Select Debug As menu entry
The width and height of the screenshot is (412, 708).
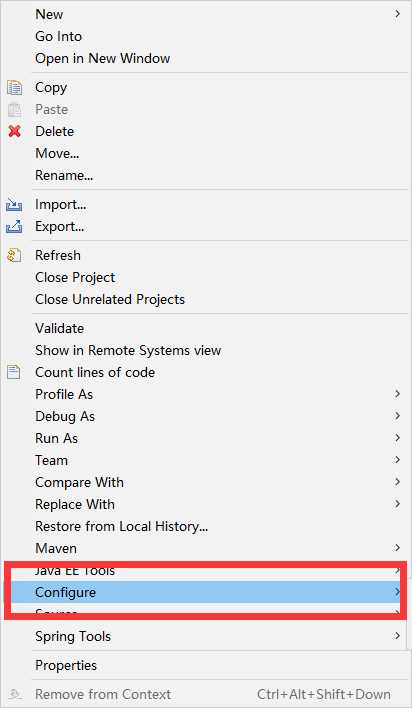coord(65,416)
